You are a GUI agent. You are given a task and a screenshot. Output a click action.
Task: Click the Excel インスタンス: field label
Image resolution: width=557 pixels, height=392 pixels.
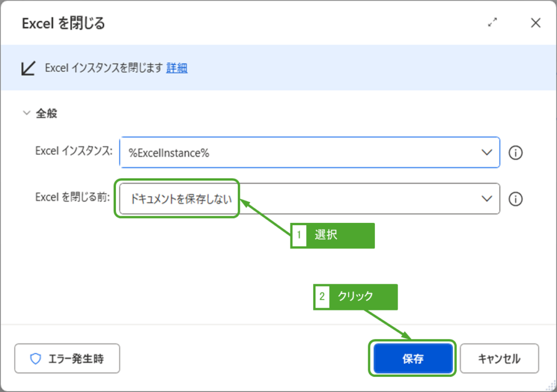(x=73, y=151)
